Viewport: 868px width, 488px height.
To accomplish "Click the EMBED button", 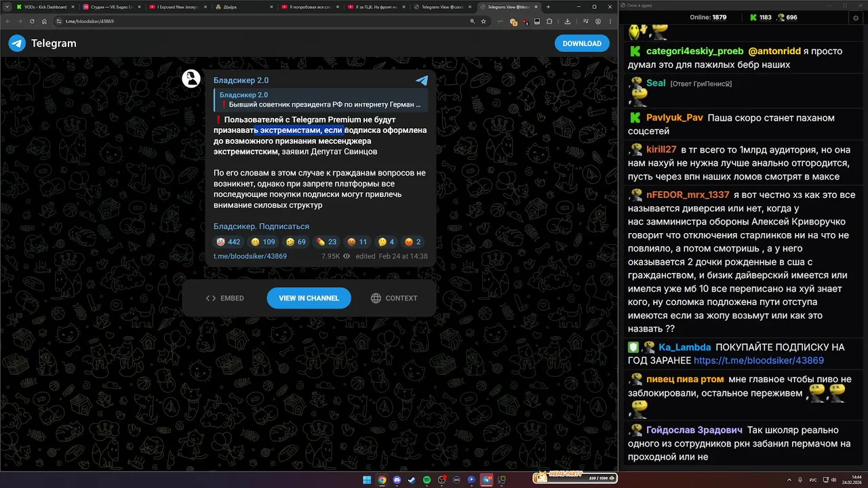I will pyautogui.click(x=225, y=298).
